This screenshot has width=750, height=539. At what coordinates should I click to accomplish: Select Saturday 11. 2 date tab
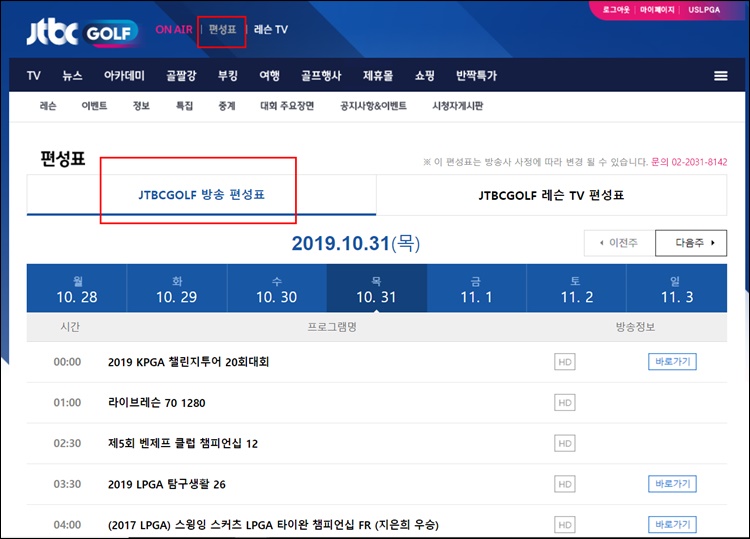point(576,288)
